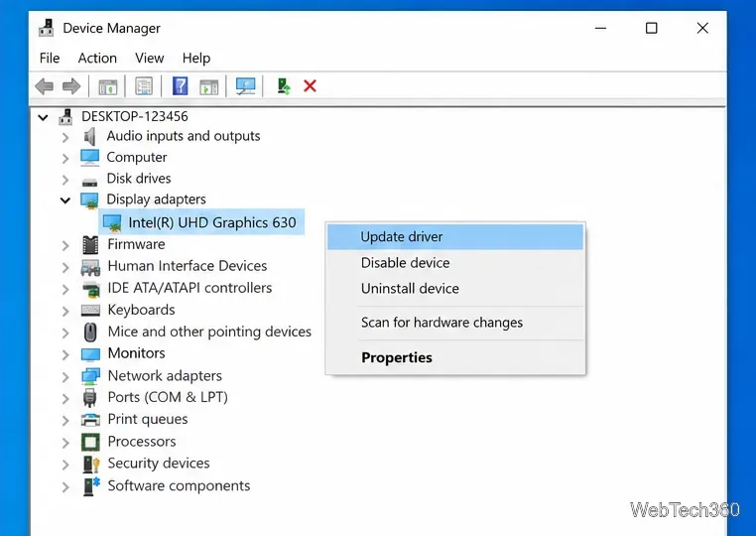Close the Device Manager window
Image resolution: width=756 pixels, height=536 pixels.
click(x=702, y=28)
